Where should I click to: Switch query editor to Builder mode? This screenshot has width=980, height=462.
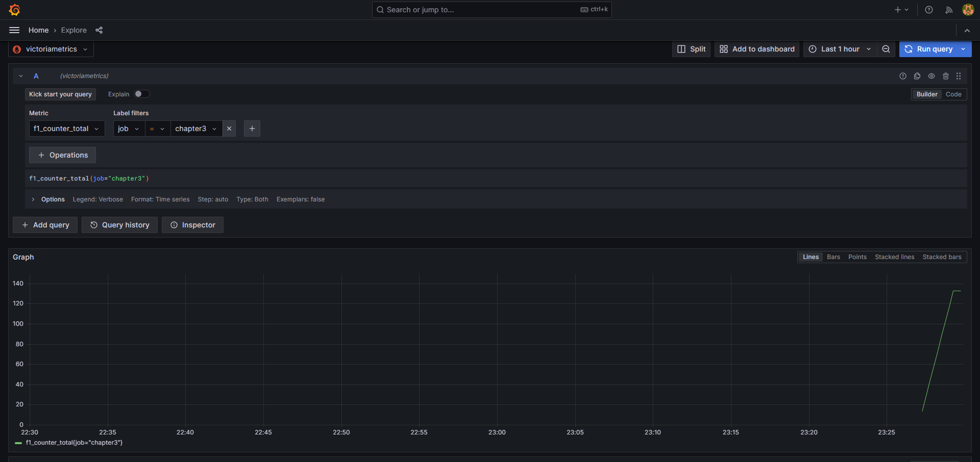pyautogui.click(x=927, y=94)
